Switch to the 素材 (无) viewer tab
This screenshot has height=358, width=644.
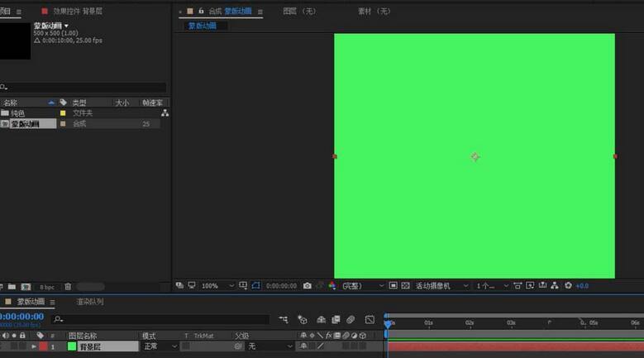coord(374,11)
